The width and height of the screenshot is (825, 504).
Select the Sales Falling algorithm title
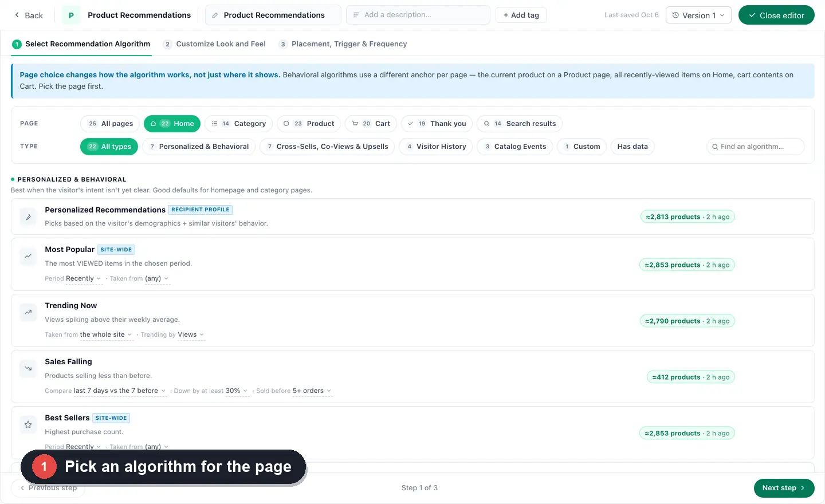point(68,362)
